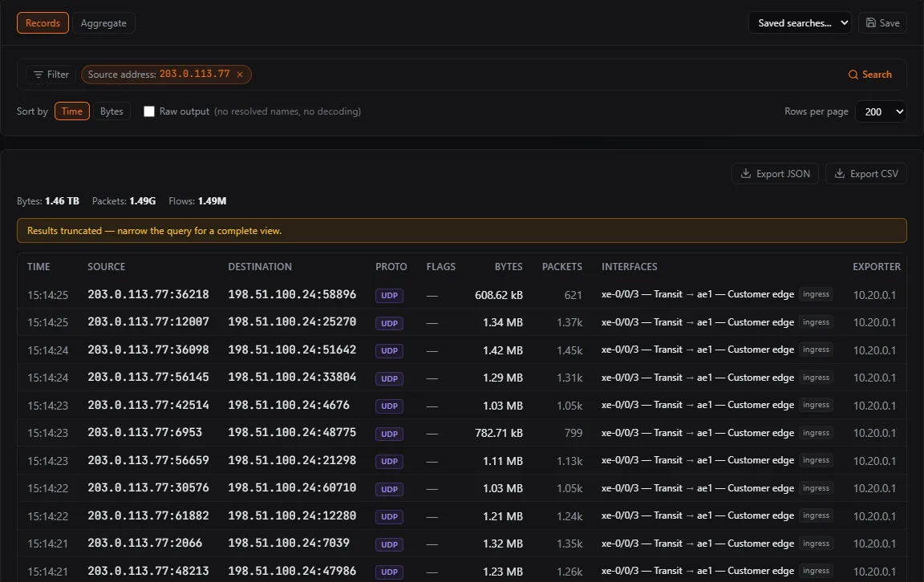Click the Flows 1.49M summary
Image resolution: width=924 pixels, height=582 pixels.
coord(197,201)
